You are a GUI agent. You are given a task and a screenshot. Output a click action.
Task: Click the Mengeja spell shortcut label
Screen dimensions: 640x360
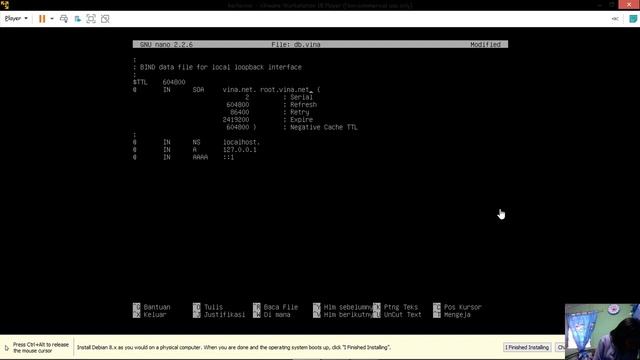tap(452, 315)
